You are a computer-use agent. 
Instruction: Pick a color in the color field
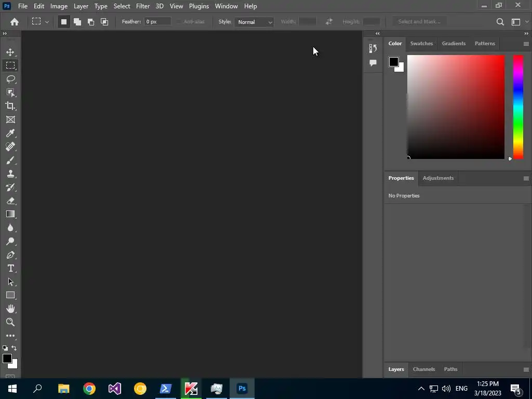[456, 107]
